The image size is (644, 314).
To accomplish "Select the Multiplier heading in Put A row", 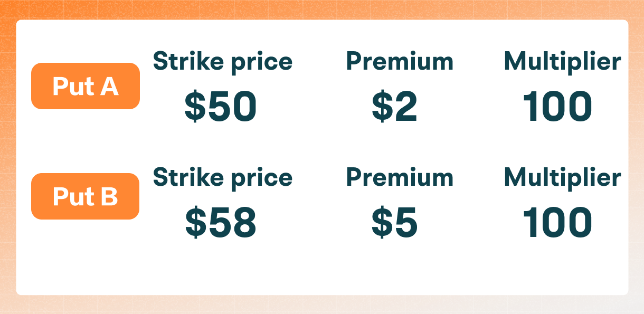I will click(562, 62).
